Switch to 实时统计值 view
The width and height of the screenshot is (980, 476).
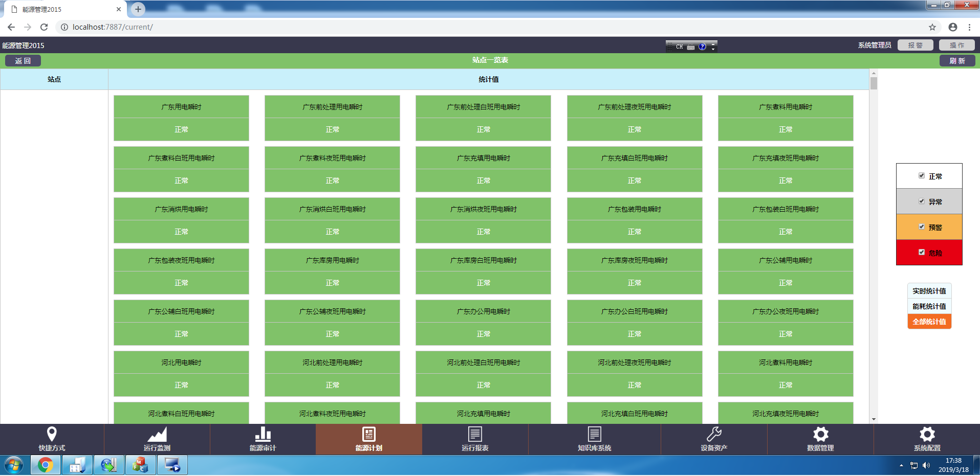pos(929,291)
